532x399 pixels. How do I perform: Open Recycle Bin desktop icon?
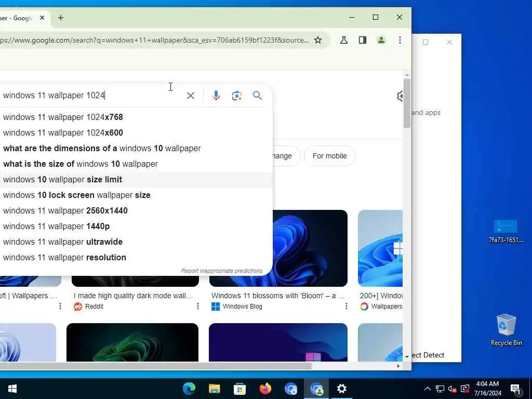(x=506, y=330)
